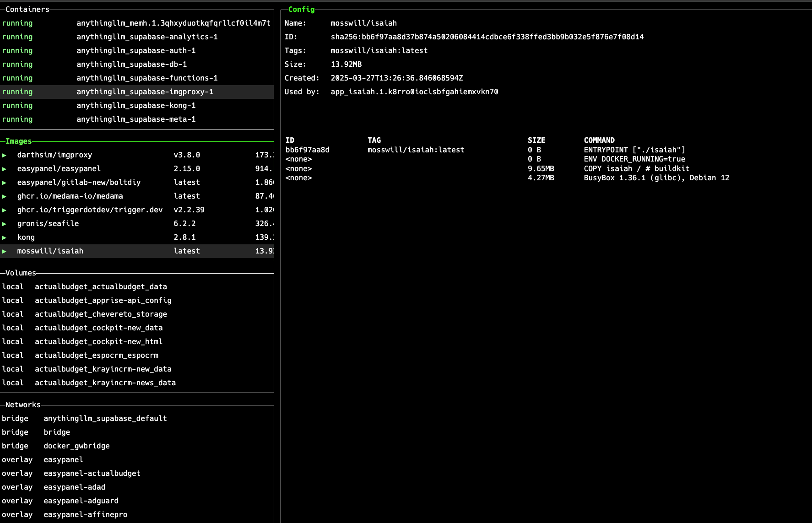
Task: Click the COMMAND column header
Action: click(599, 140)
